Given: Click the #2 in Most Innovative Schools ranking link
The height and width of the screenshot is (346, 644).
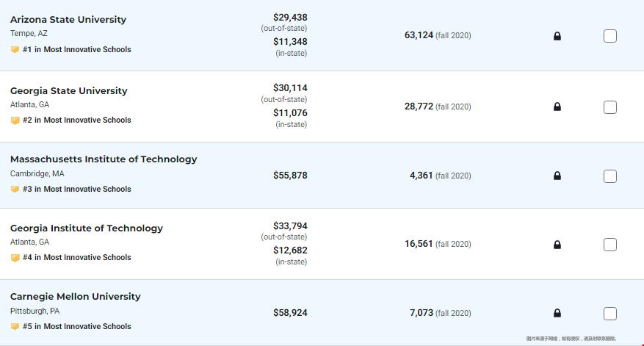Looking at the screenshot, I should (77, 120).
